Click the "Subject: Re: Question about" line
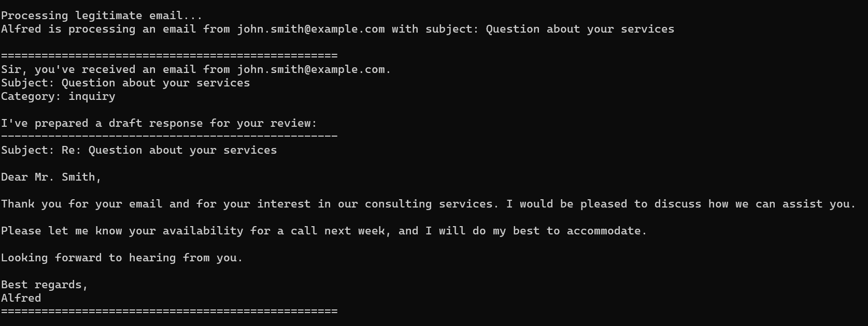This screenshot has height=326, width=868. [x=139, y=150]
